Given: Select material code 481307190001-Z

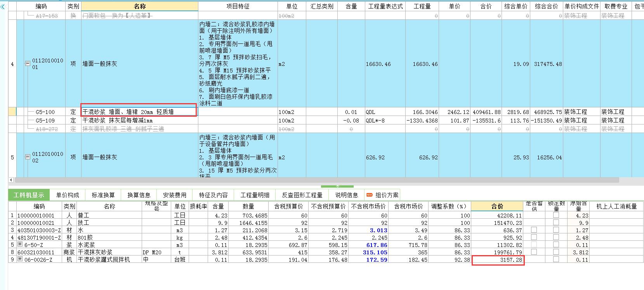Looking at the screenshot, I should pos(39,237).
